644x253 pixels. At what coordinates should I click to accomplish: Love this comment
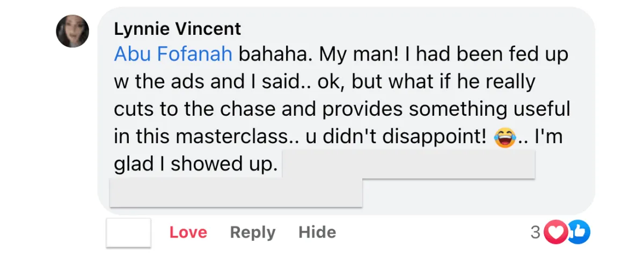pyautogui.click(x=188, y=232)
